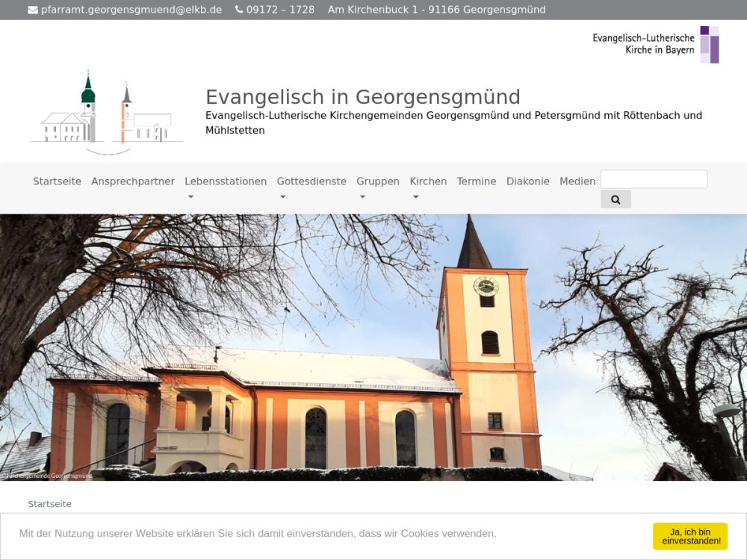The image size is (747, 560).
Task: Click the 'Evangelisch in Georgensgmünd' site title
Action: pyautogui.click(x=362, y=97)
